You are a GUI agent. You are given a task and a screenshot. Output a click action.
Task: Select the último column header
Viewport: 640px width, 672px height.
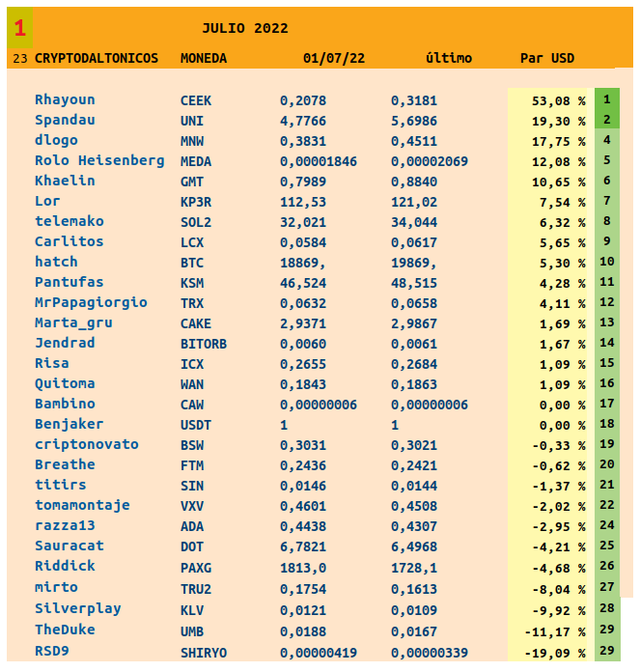[449, 59]
